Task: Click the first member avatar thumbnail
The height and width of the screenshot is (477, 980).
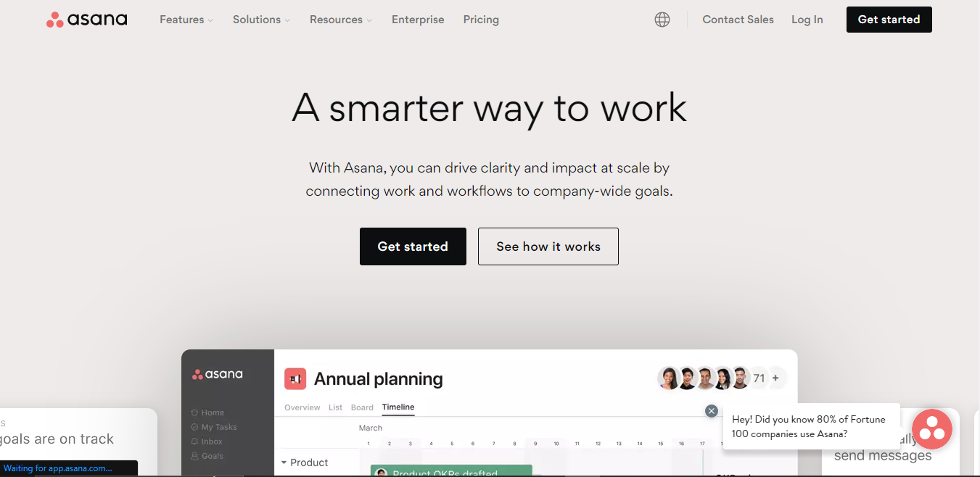Action: click(669, 378)
